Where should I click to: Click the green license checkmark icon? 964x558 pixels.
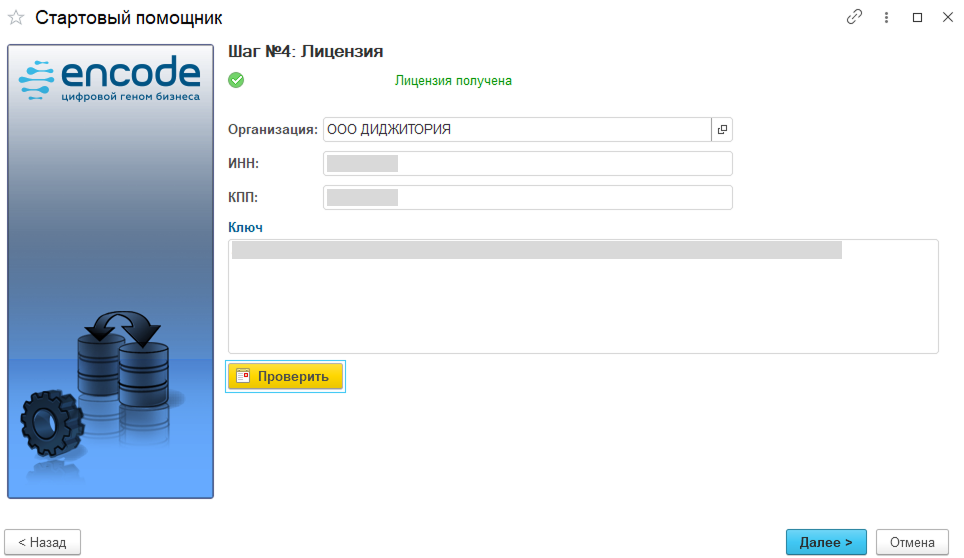236,80
